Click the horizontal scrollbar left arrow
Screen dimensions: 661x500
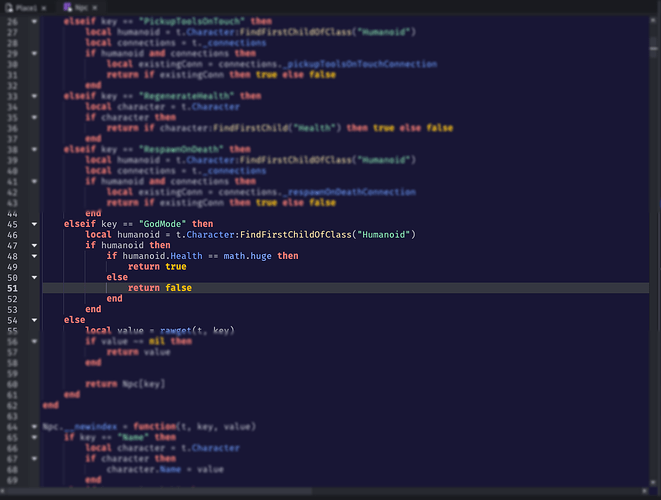(x=2, y=491)
